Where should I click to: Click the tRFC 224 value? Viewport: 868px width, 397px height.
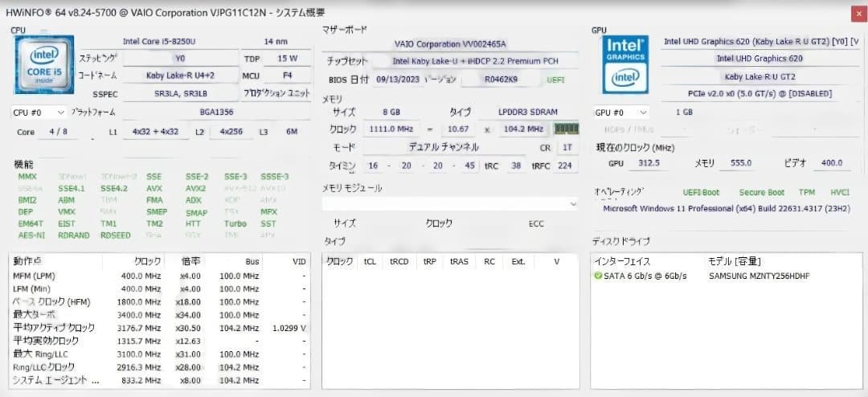[x=565, y=166]
